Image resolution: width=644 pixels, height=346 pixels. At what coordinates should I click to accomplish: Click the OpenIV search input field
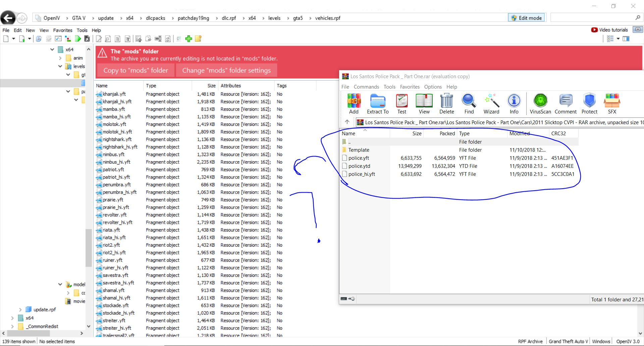[592, 18]
